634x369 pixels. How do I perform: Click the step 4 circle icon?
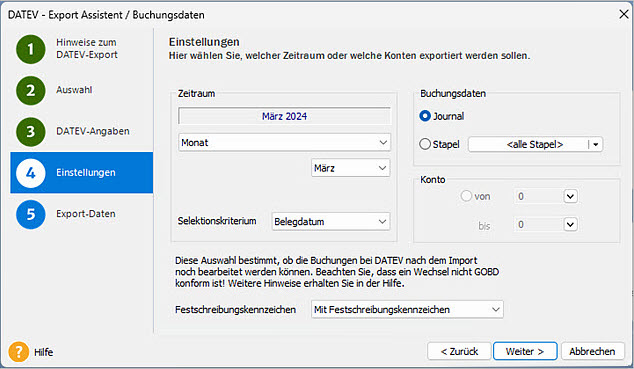(31, 173)
